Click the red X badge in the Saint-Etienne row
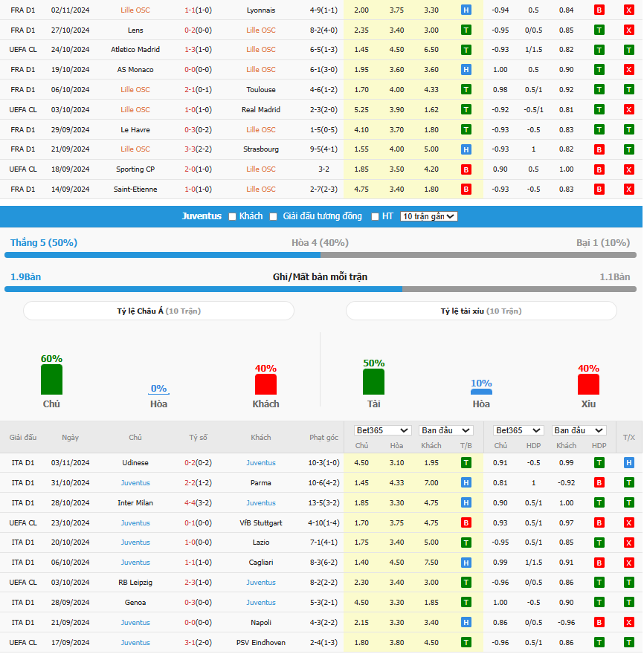Image resolution: width=644 pixels, height=654 pixels. (628, 190)
